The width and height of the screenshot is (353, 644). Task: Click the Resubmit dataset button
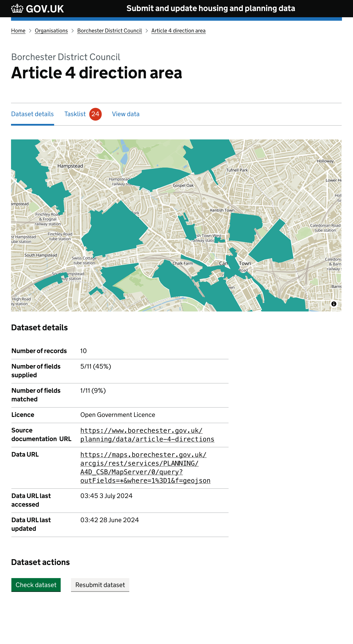click(100, 585)
